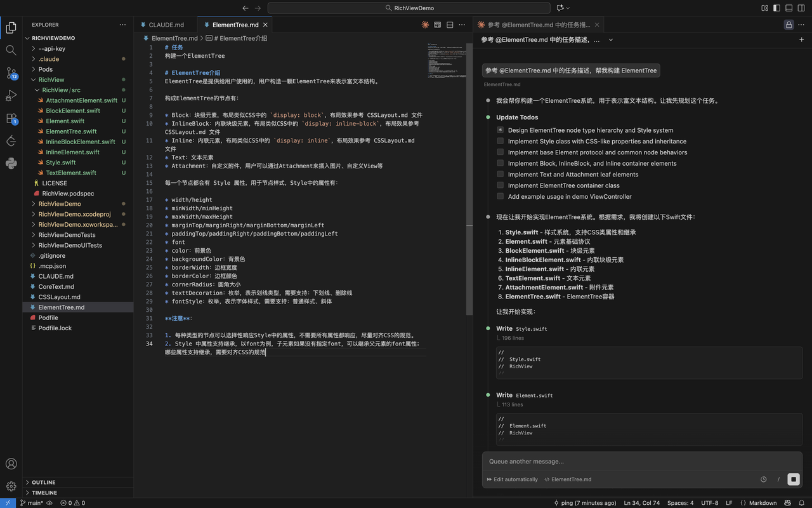Click main branch in status bar
Viewport: 812px width, 508px height.
(32, 503)
